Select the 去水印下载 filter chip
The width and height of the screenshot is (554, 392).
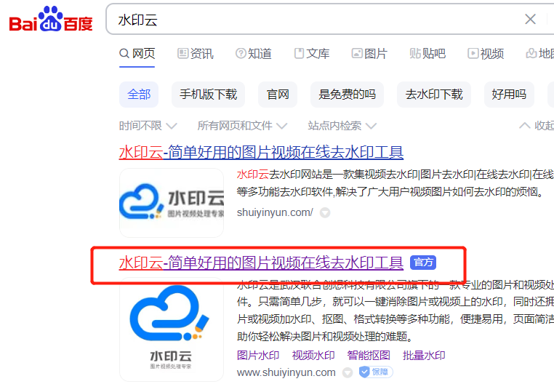(434, 95)
